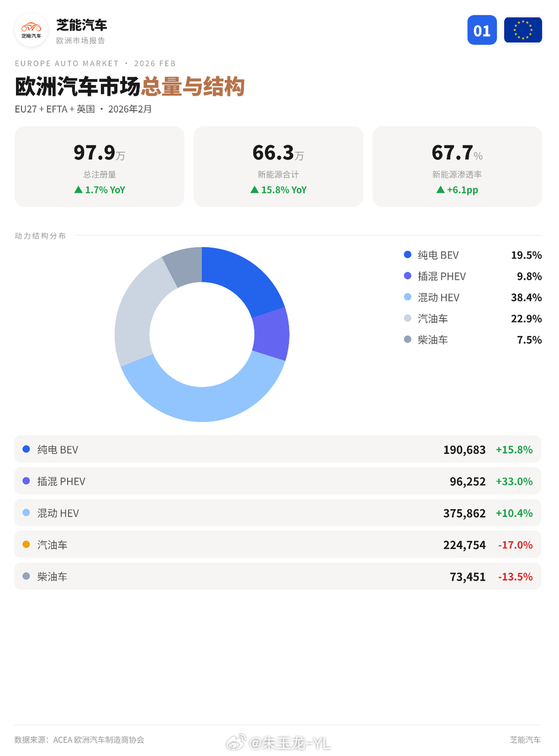Screen dimensions: 559x756
Task: Expand the 动力结构分布 section label
Action: point(40,235)
